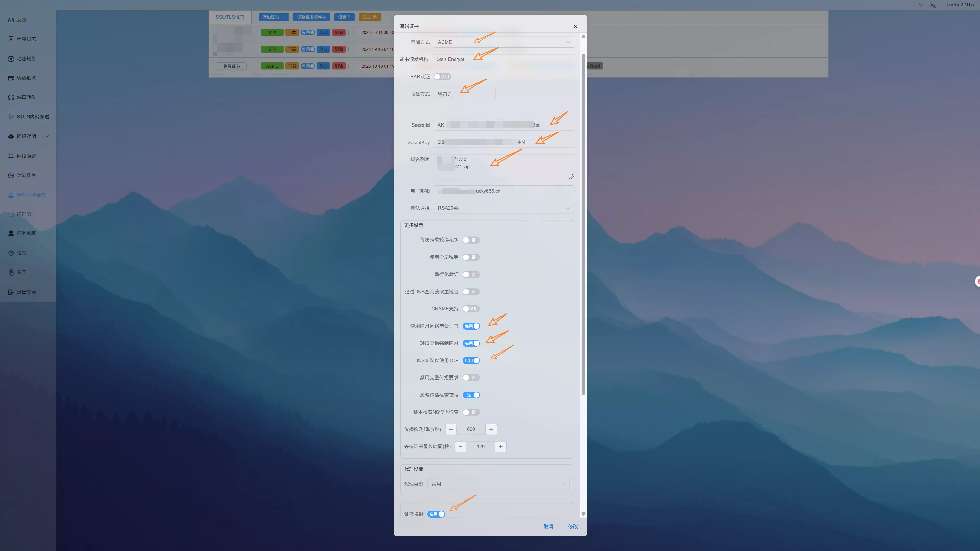Expand the 代理类型 dropdown
This screenshot has height=551, width=980.
pyautogui.click(x=498, y=484)
